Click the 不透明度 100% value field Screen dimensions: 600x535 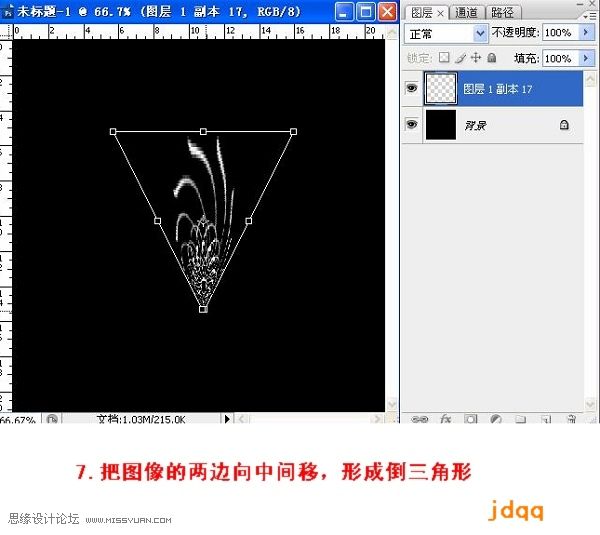point(561,33)
